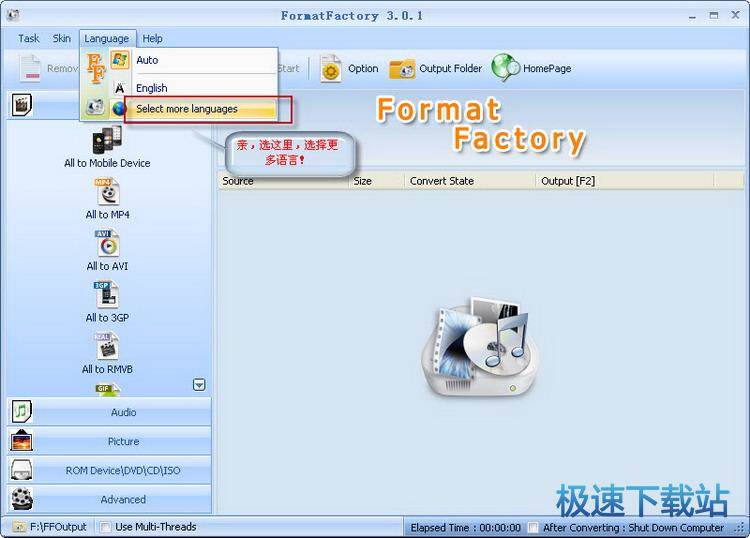The height and width of the screenshot is (538, 750).
Task: Click the Source column header
Action: tap(283, 181)
